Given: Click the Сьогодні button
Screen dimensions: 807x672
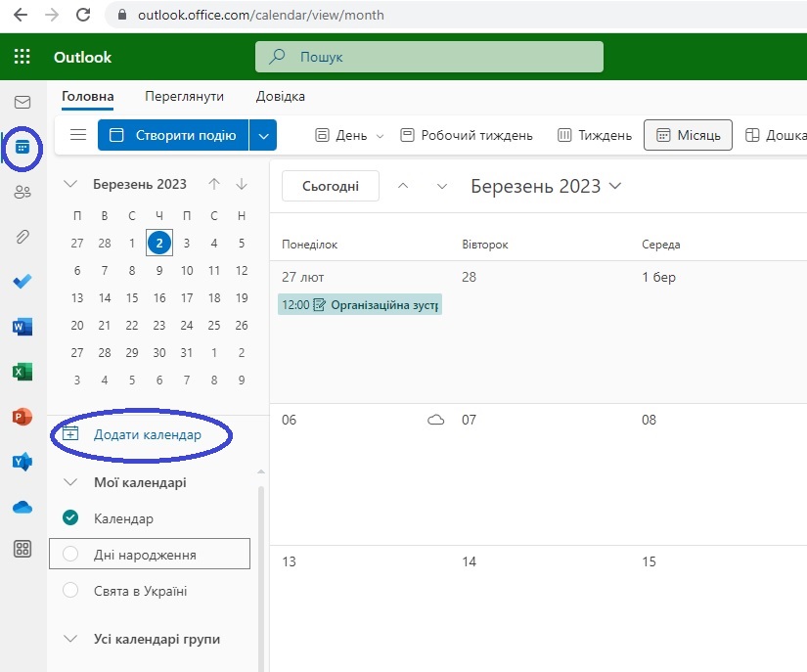Looking at the screenshot, I should 331,186.
